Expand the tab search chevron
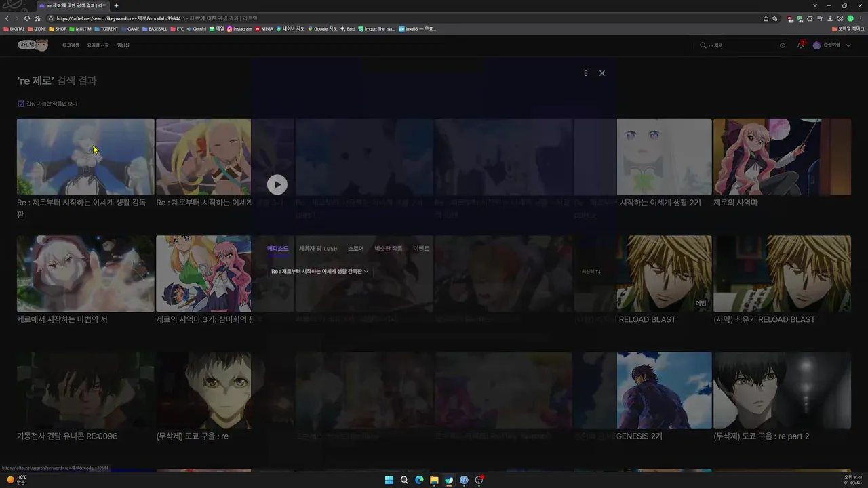The height and width of the screenshot is (488, 868). click(x=815, y=5)
